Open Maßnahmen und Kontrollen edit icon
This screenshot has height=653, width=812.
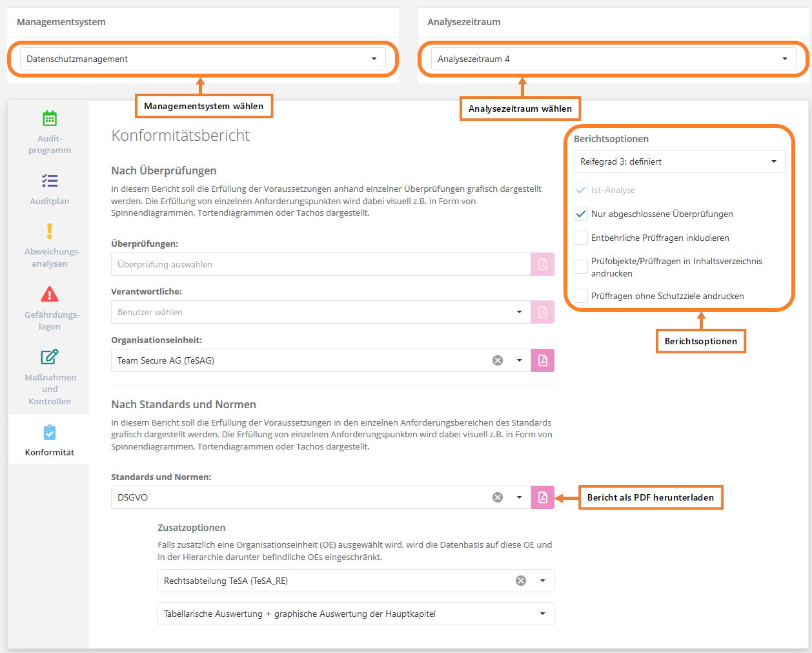50,357
